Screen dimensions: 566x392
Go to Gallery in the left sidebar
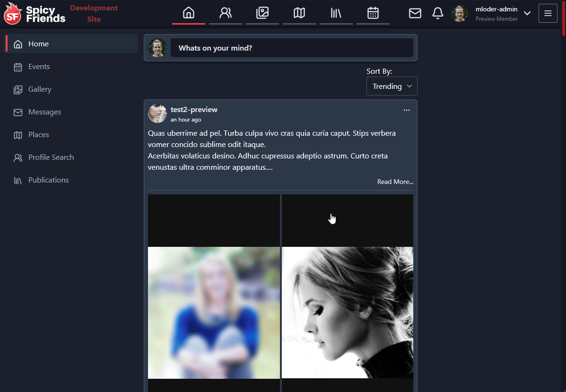(x=40, y=89)
